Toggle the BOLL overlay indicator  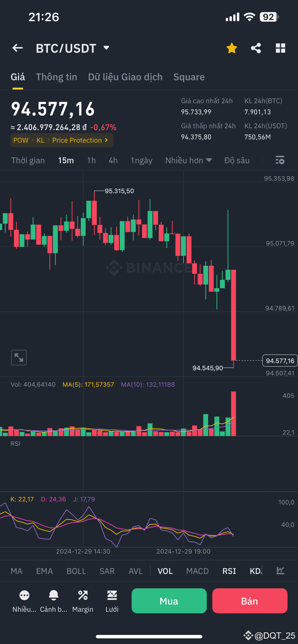click(x=76, y=571)
